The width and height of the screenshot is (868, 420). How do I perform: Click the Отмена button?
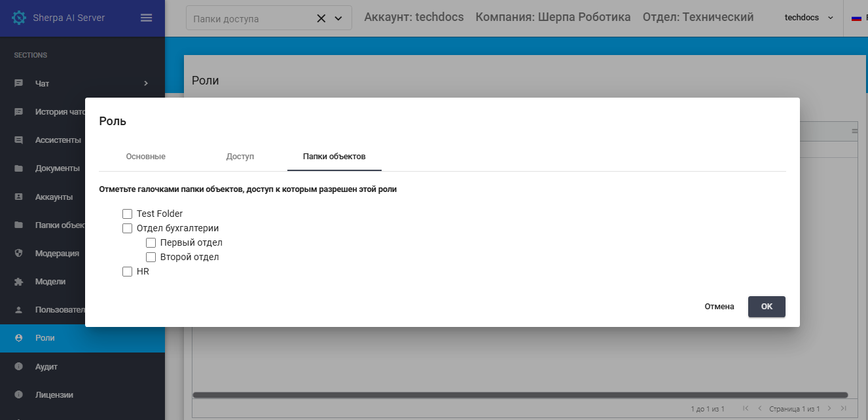(719, 307)
